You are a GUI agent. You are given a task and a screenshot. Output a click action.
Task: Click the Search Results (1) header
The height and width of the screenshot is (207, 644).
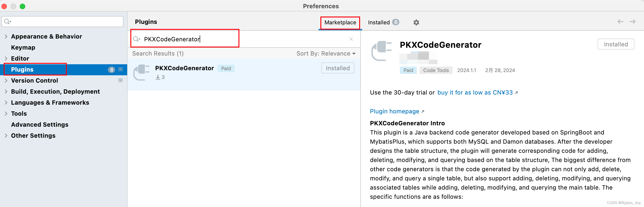(158, 53)
